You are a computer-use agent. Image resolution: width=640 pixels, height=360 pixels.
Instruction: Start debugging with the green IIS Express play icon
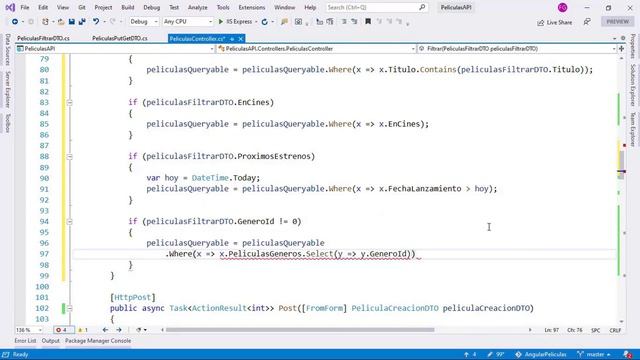click(x=220, y=22)
